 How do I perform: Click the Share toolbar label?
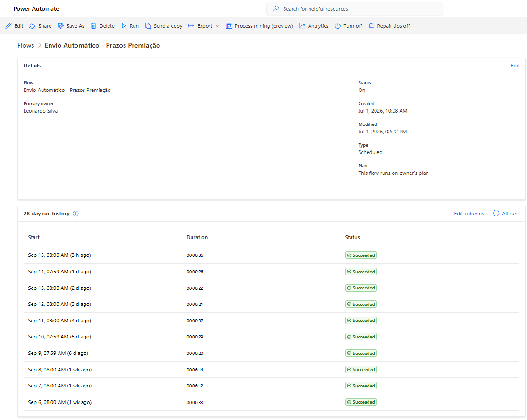pyautogui.click(x=45, y=26)
